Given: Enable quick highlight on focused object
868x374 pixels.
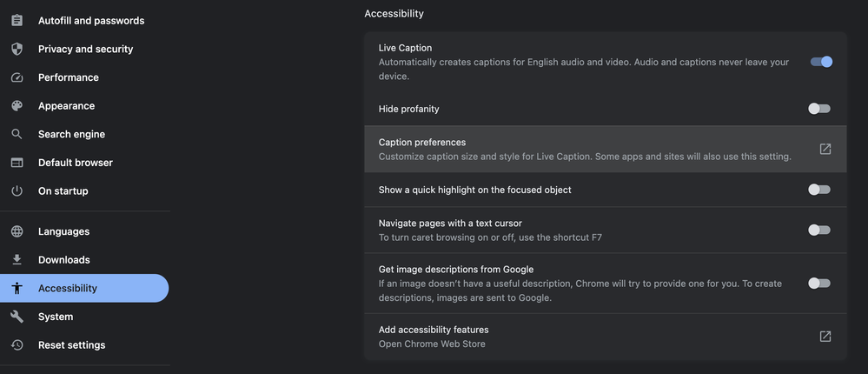Looking at the screenshot, I should click(x=819, y=190).
